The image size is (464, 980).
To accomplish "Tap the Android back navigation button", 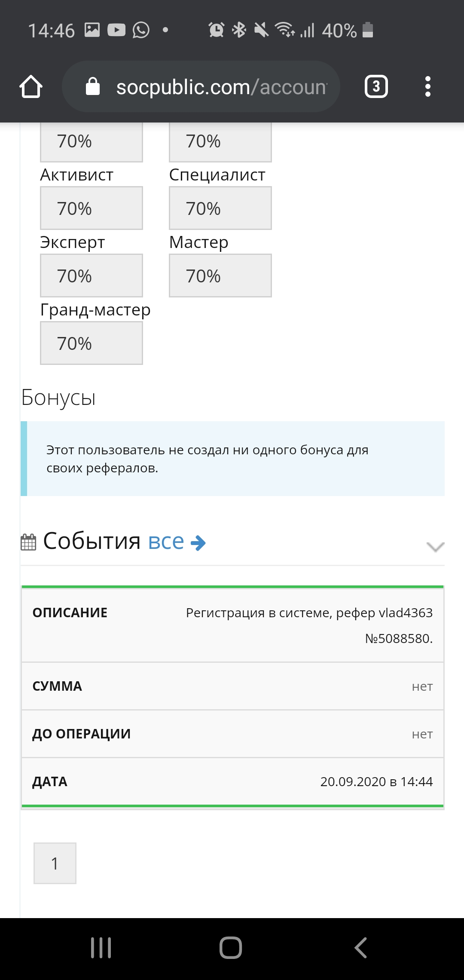I will pyautogui.click(x=361, y=948).
